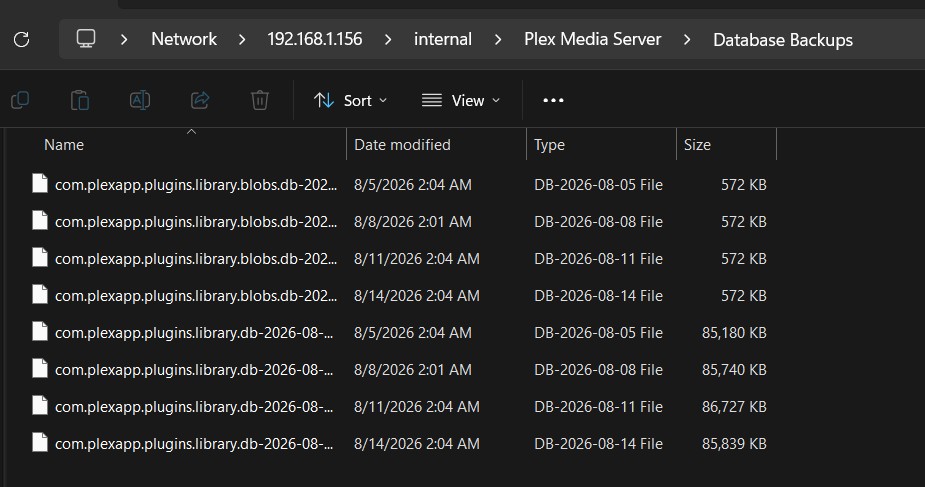The height and width of the screenshot is (487, 925).
Task: Expand the chevron after internal in breadcrumb
Action: [x=498, y=40]
